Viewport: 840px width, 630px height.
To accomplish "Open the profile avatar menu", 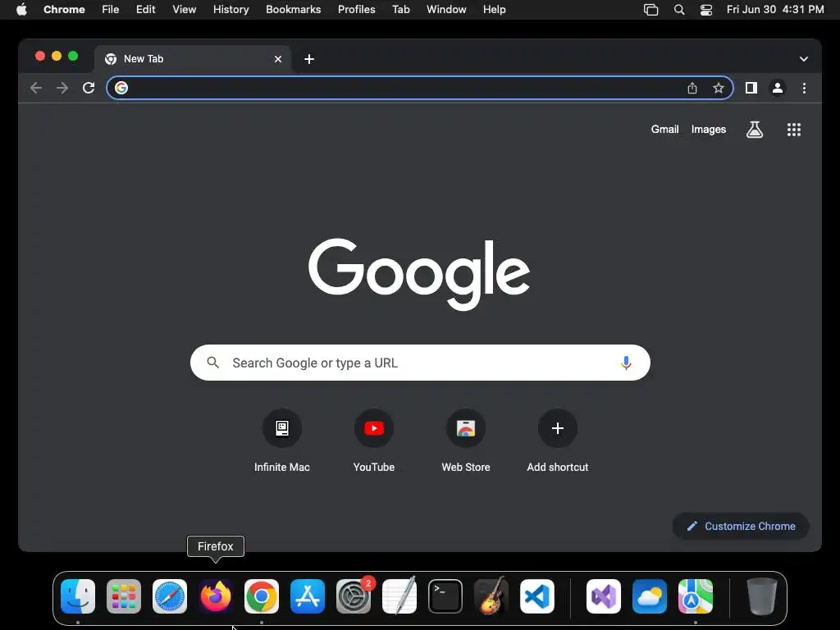I will pyautogui.click(x=778, y=88).
